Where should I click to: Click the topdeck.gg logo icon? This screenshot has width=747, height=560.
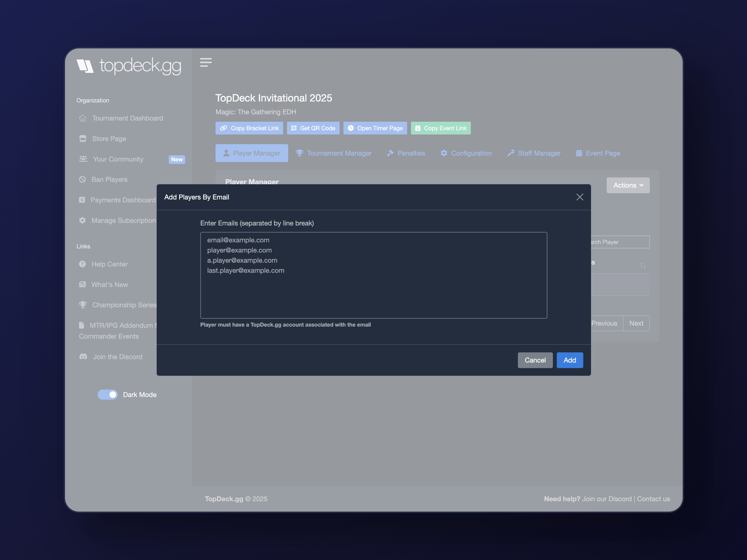click(85, 66)
